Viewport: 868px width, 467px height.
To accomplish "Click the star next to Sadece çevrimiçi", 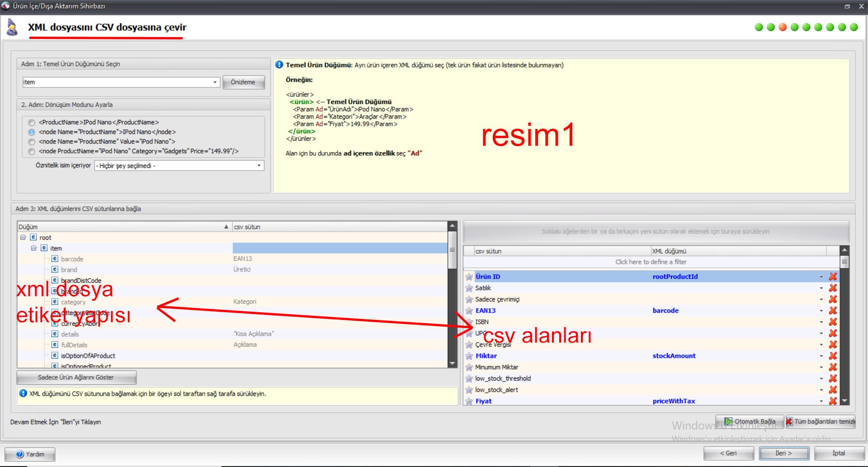I will (469, 299).
